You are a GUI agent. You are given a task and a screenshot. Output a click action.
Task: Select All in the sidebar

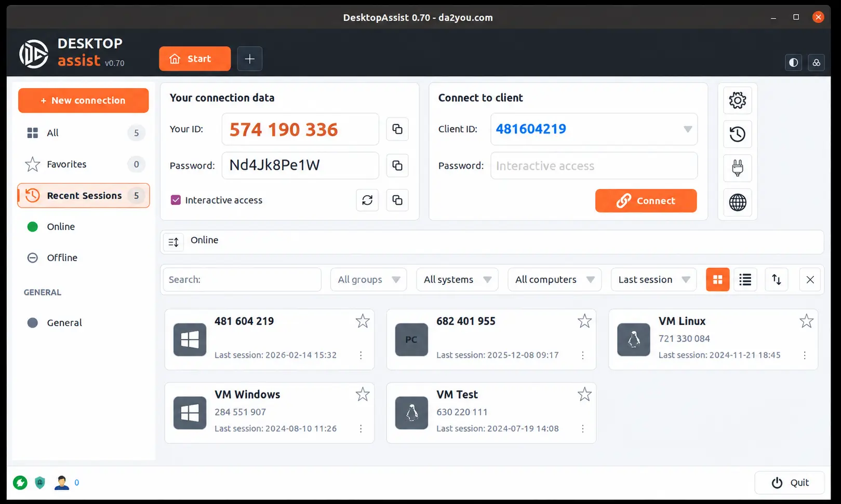[x=84, y=133]
